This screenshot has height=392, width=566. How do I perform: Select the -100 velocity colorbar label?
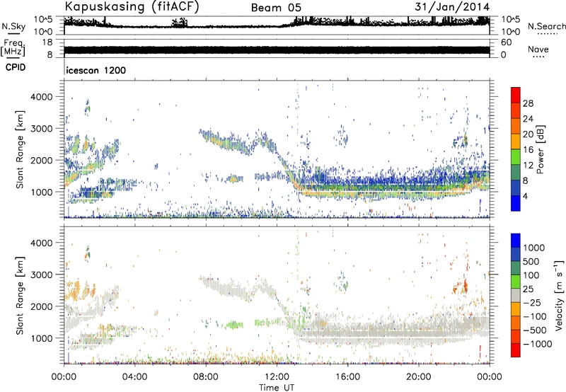coord(535,316)
